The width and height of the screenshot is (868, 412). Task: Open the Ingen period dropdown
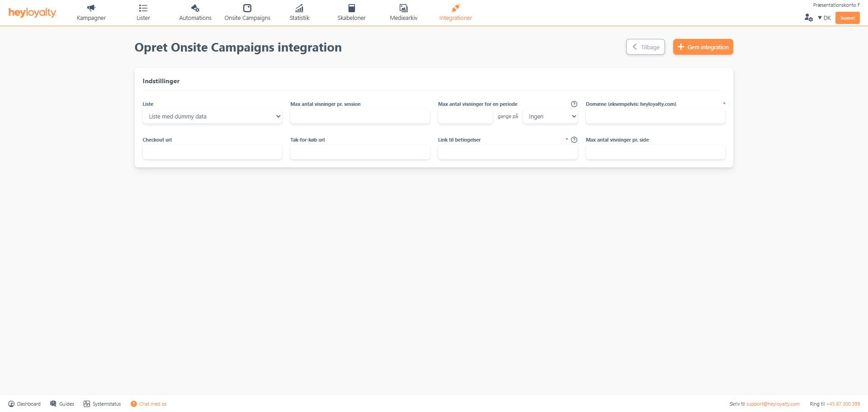[x=550, y=117]
